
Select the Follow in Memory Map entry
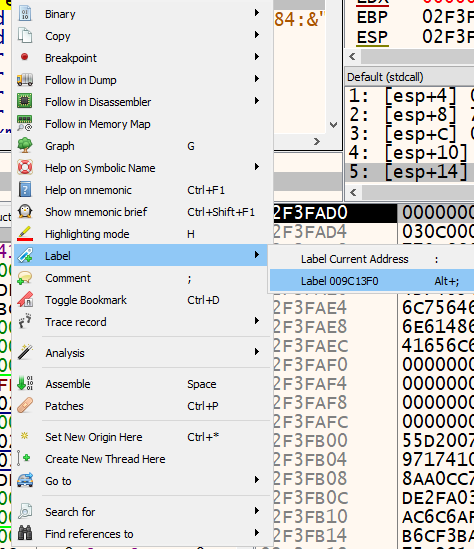point(142,124)
